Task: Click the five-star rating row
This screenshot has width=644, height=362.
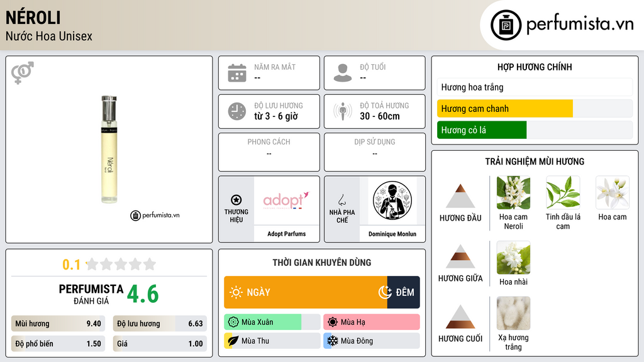Action: click(121, 264)
